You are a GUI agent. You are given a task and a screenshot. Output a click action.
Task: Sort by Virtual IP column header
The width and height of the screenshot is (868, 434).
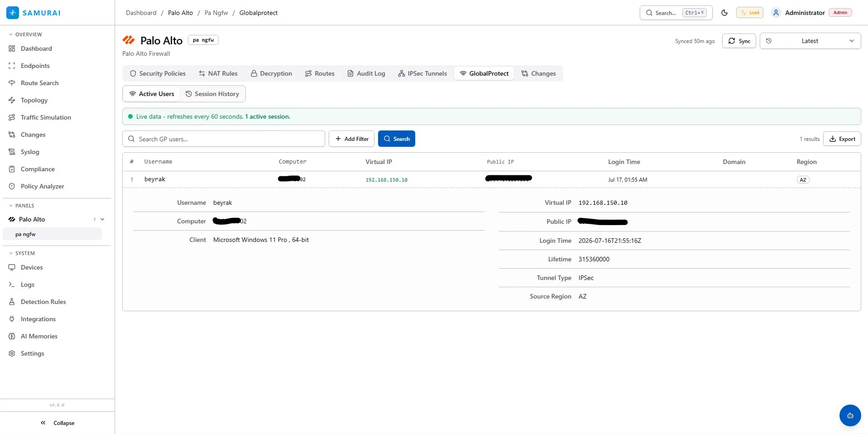pyautogui.click(x=379, y=162)
